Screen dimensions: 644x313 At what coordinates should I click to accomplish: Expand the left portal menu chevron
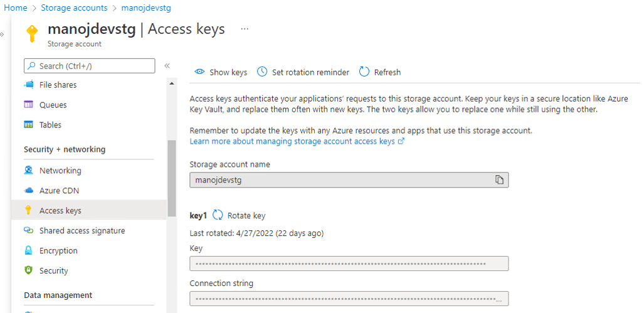[x=3, y=34]
